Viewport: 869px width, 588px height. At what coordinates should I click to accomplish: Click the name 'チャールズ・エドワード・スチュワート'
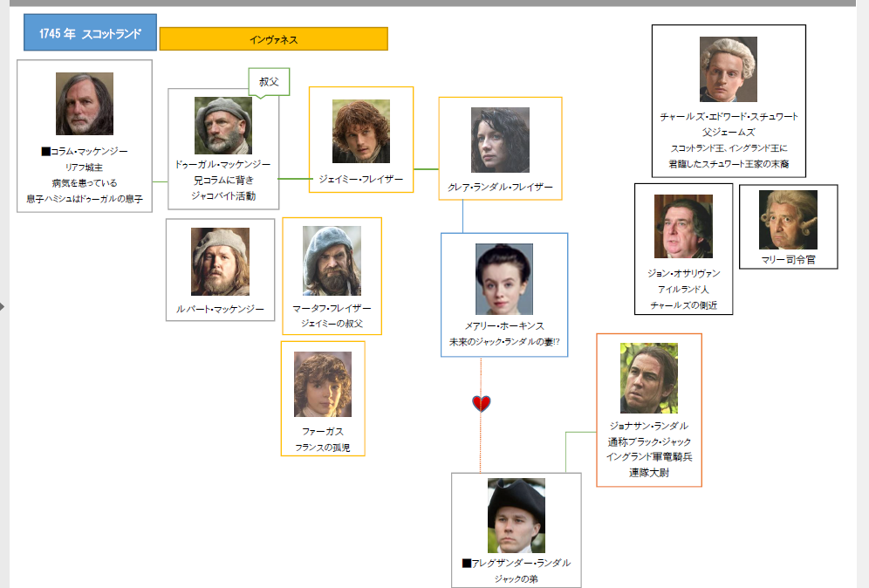(x=729, y=116)
